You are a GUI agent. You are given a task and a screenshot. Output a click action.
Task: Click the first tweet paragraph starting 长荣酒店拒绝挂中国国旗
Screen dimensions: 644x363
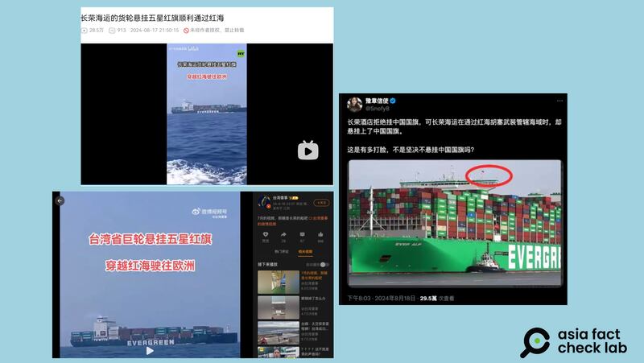pyautogui.click(x=454, y=126)
